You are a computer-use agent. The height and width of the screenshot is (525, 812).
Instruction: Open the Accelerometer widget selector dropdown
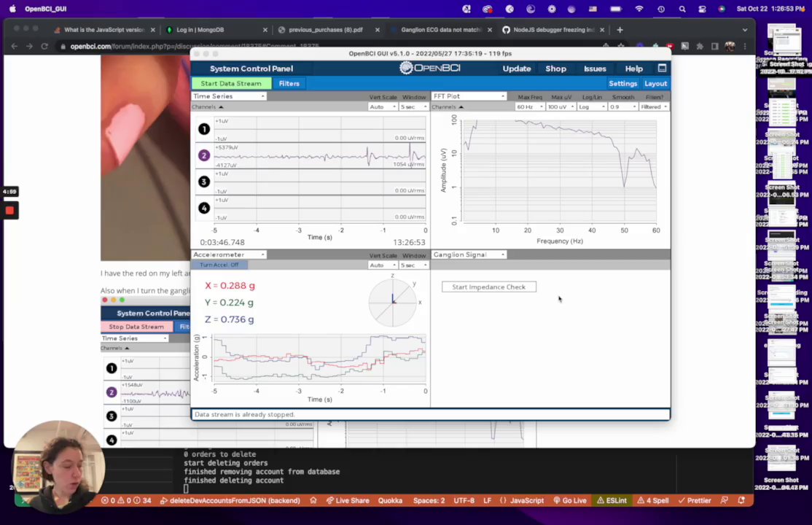229,254
